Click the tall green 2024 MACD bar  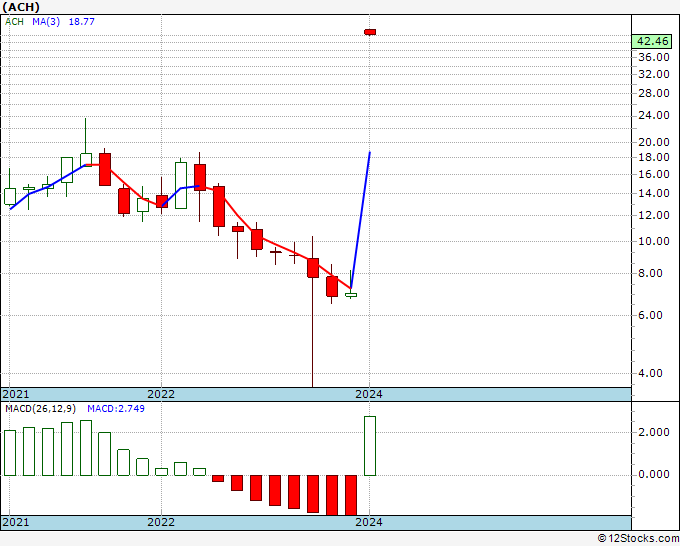[x=370, y=446]
